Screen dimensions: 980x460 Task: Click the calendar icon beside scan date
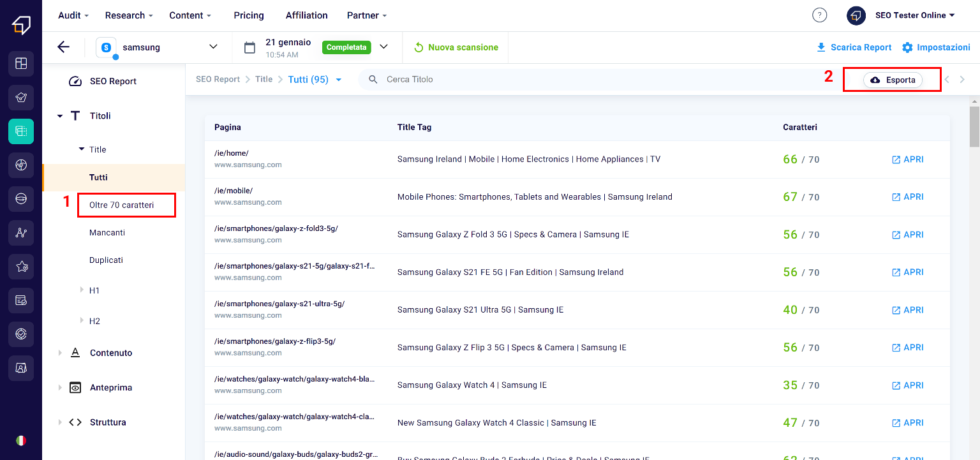250,47
